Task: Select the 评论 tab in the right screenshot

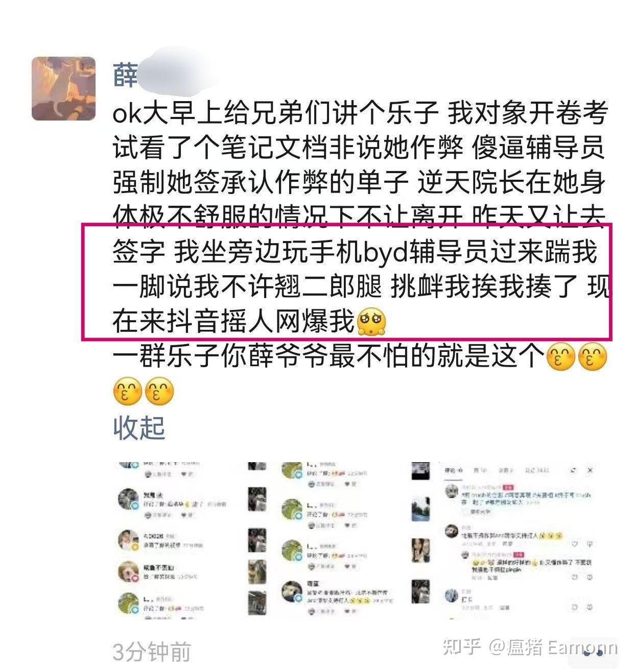Action: pos(453,470)
